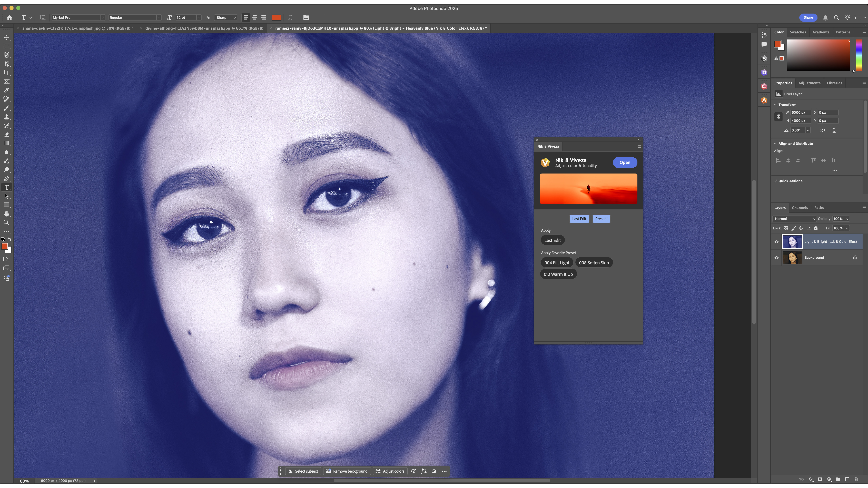Left align text button
Viewport: 868px width, 488px height.
[246, 17]
